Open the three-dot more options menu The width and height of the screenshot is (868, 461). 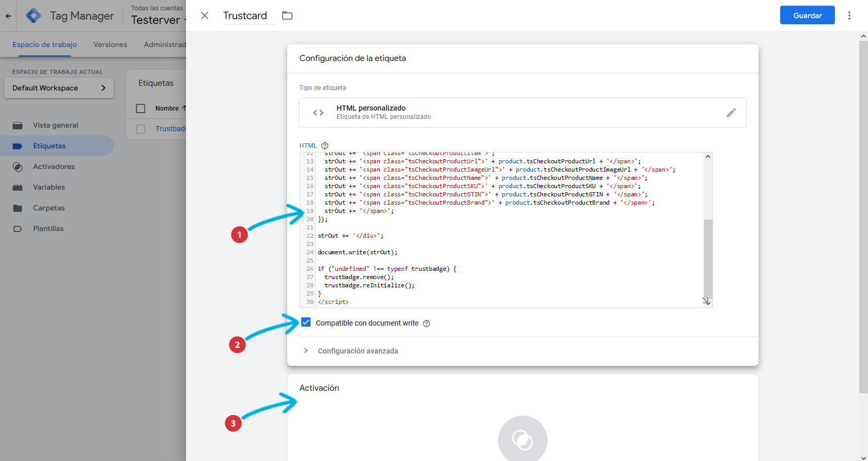849,16
